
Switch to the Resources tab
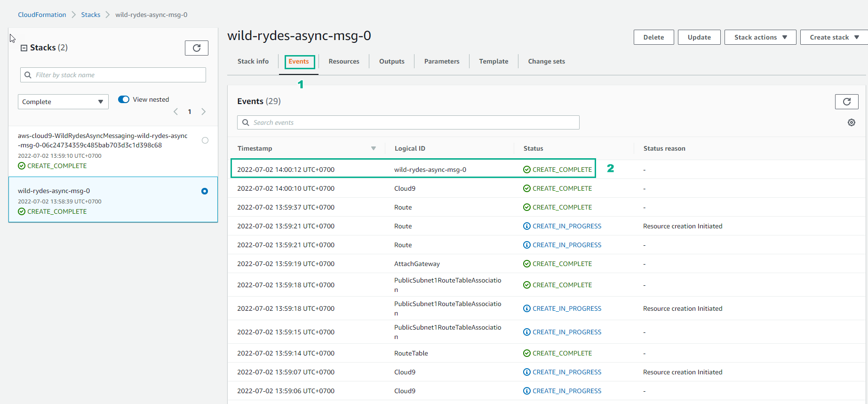tap(344, 61)
